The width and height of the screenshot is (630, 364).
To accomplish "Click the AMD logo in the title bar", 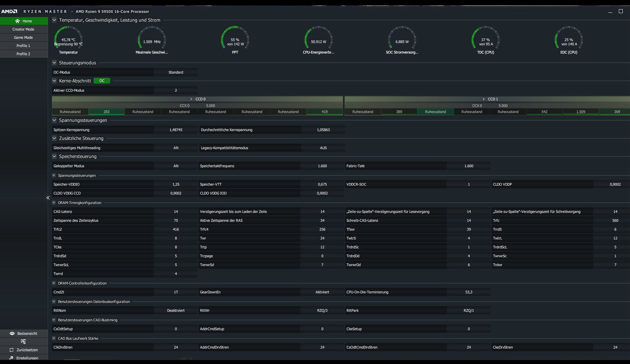I will [x=9, y=11].
